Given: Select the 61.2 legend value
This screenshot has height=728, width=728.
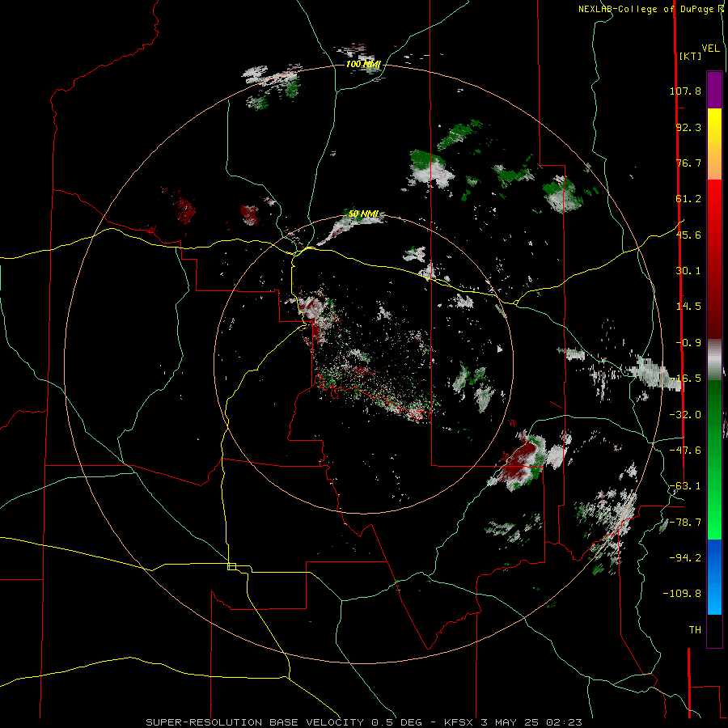Looking at the screenshot, I should [688, 199].
